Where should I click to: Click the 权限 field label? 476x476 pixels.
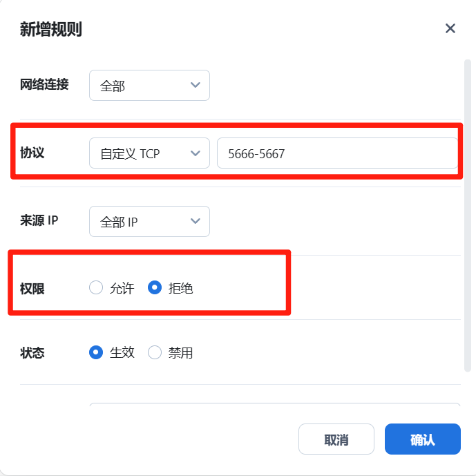(x=32, y=288)
